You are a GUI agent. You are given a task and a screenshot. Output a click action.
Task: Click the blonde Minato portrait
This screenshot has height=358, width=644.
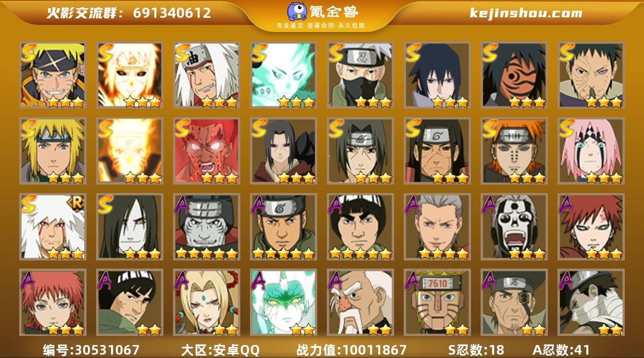tap(53, 151)
